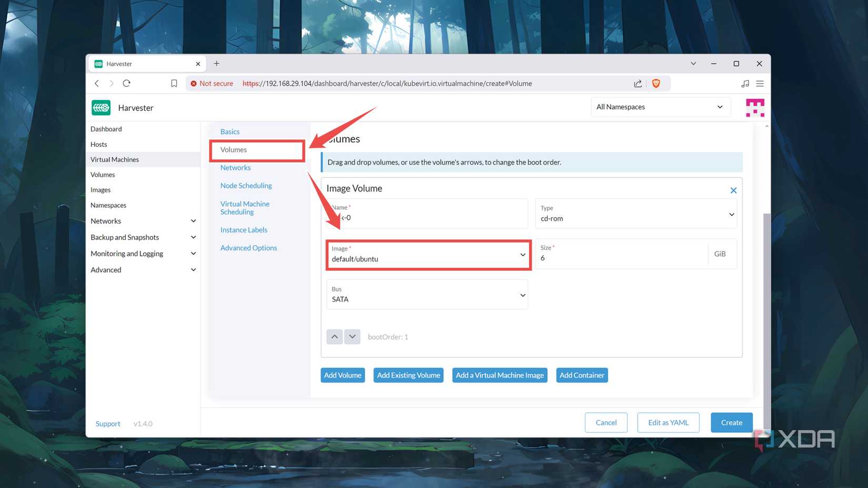868x488 pixels.
Task: Switch to the Basics tab
Action: (230, 131)
